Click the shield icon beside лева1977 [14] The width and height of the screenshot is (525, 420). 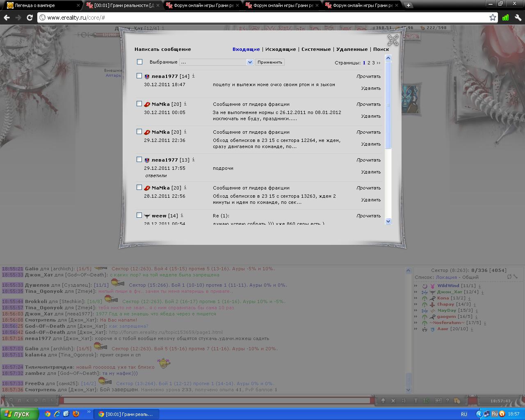pos(147,76)
